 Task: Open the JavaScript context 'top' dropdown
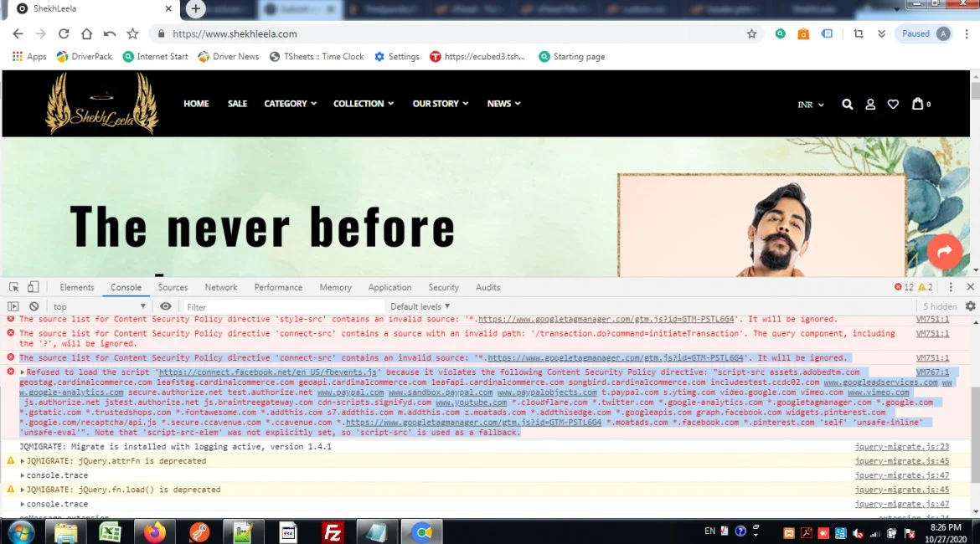(99, 306)
